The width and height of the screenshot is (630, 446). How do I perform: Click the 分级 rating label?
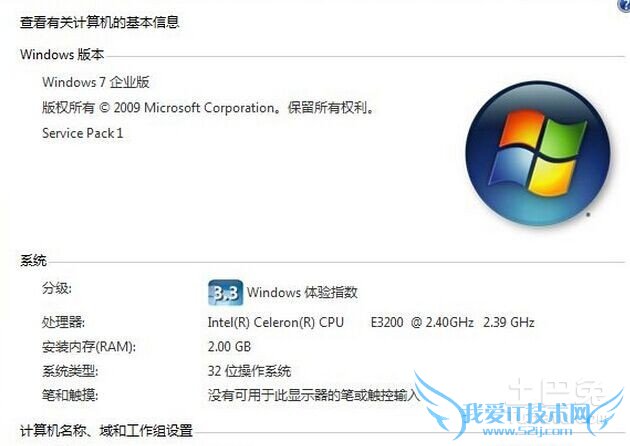click(57, 288)
